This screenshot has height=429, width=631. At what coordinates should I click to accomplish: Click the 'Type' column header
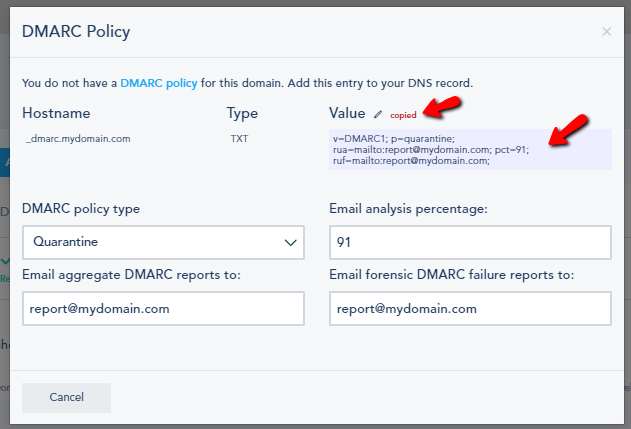243,114
